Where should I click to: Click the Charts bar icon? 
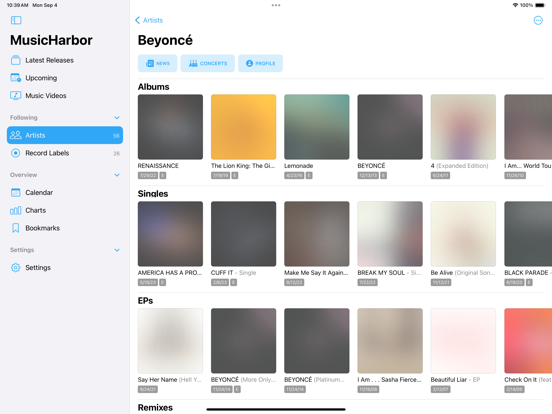click(15, 211)
